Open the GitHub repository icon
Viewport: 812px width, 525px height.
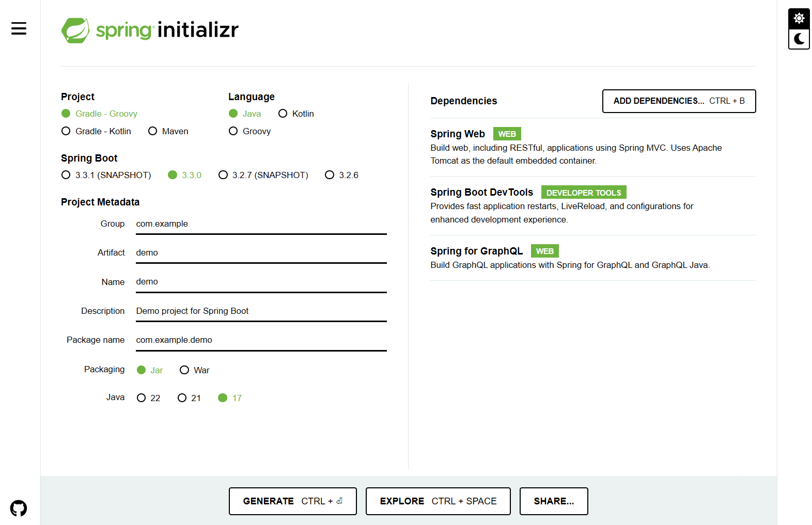[x=19, y=508]
